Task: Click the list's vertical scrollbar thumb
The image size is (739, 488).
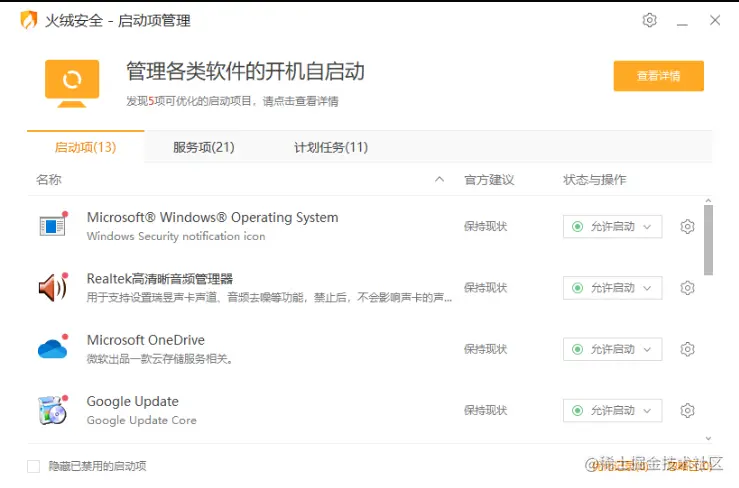Action: pos(708,240)
